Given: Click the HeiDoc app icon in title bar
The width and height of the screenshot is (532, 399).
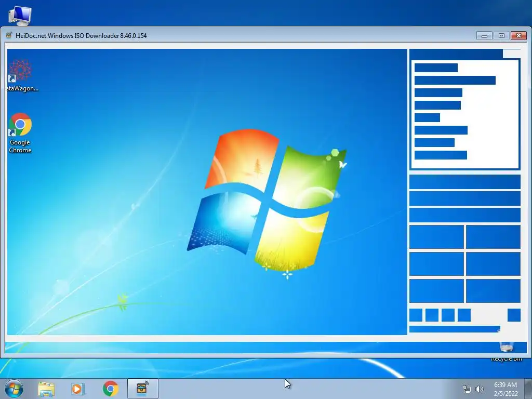Looking at the screenshot, I should [x=9, y=35].
